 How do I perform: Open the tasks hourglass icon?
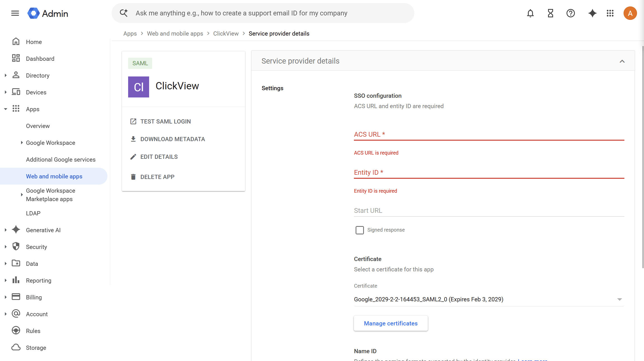[x=550, y=13]
